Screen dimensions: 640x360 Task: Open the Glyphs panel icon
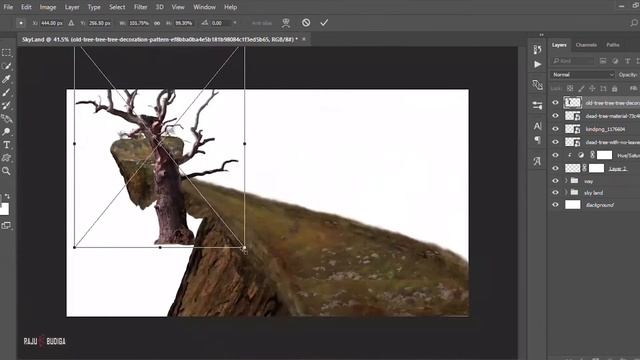tap(537, 161)
